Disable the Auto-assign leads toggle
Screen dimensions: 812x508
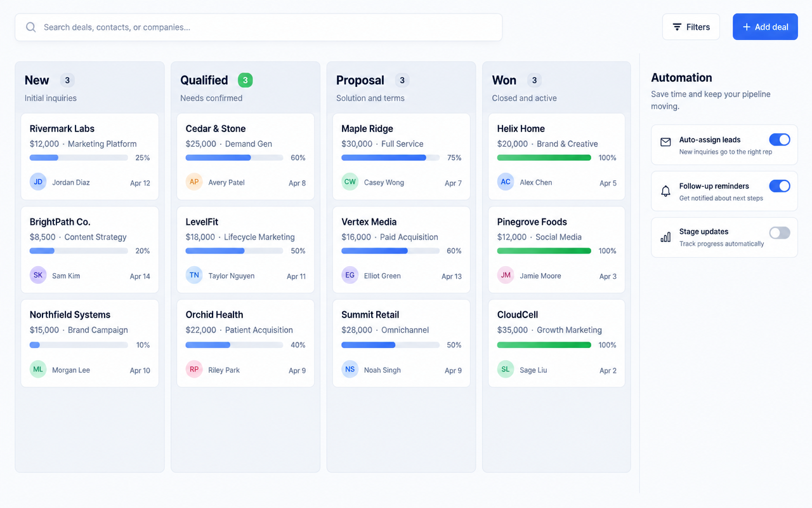780,140
